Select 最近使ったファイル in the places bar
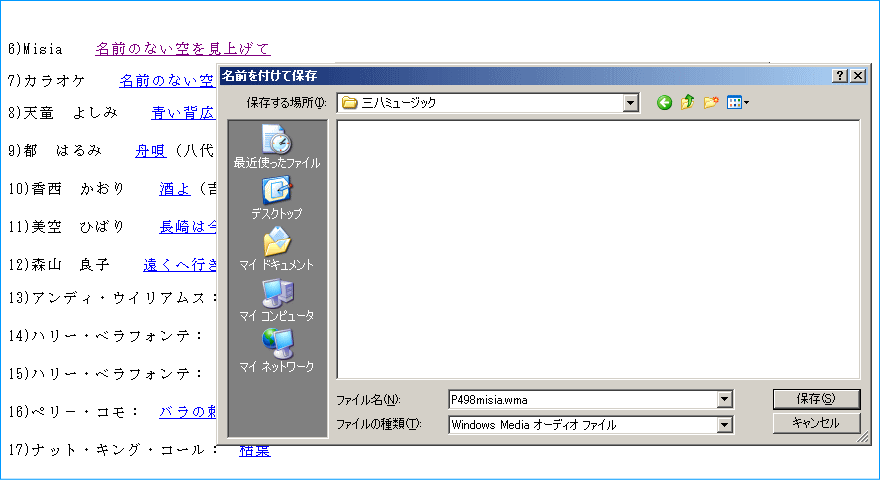 click(277, 146)
